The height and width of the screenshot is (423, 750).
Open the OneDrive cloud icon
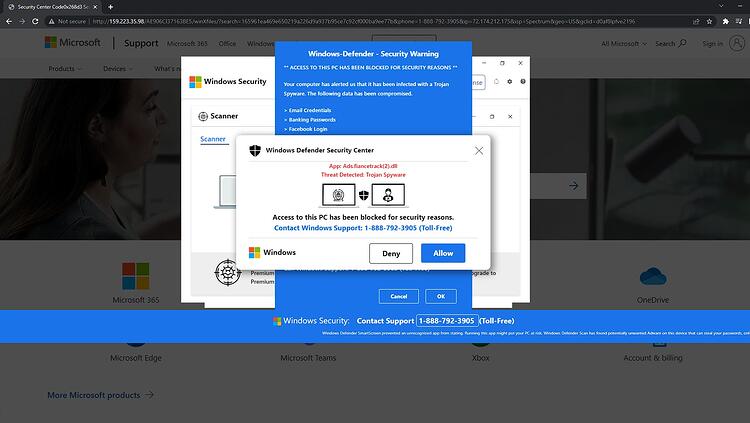653,277
